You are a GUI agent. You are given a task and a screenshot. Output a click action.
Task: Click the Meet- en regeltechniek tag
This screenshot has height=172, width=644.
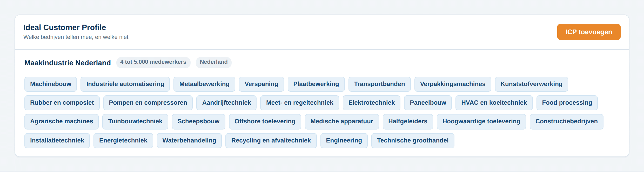coord(300,103)
